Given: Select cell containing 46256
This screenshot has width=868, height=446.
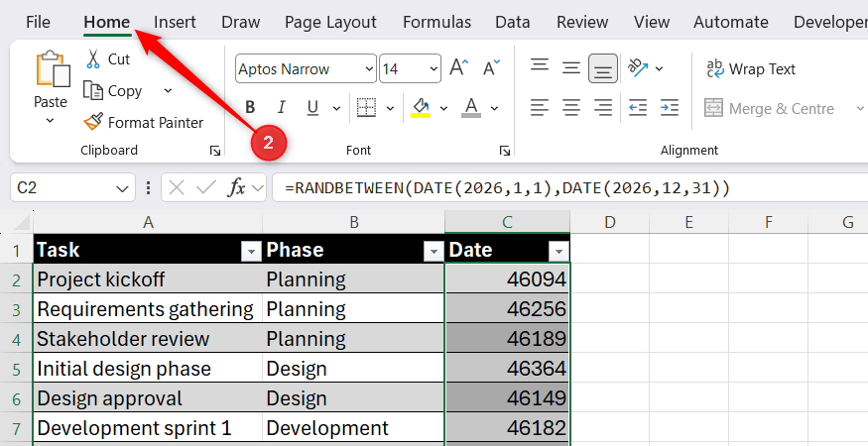Looking at the screenshot, I should tap(507, 309).
